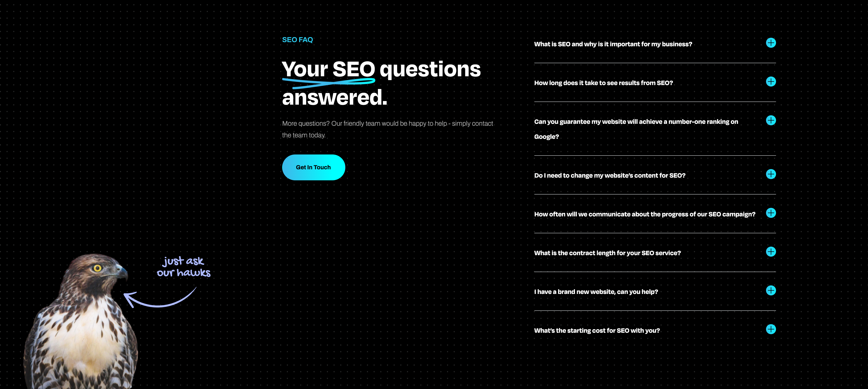Open 'Can you guarantee my website' question text

point(636,122)
